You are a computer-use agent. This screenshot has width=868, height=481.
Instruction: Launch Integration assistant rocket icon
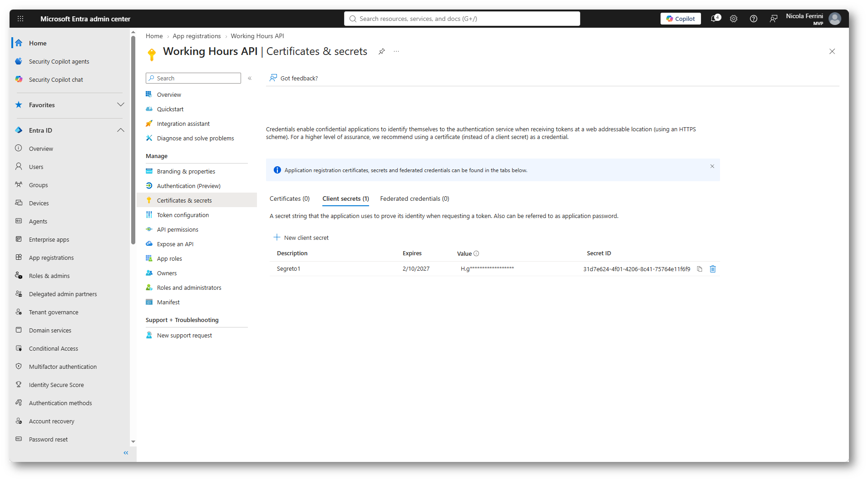149,124
